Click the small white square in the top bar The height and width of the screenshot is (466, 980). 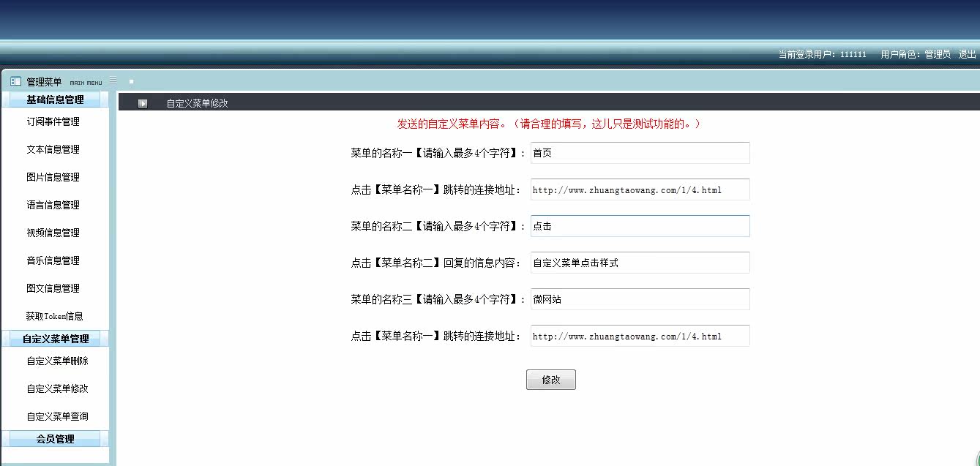tap(131, 81)
